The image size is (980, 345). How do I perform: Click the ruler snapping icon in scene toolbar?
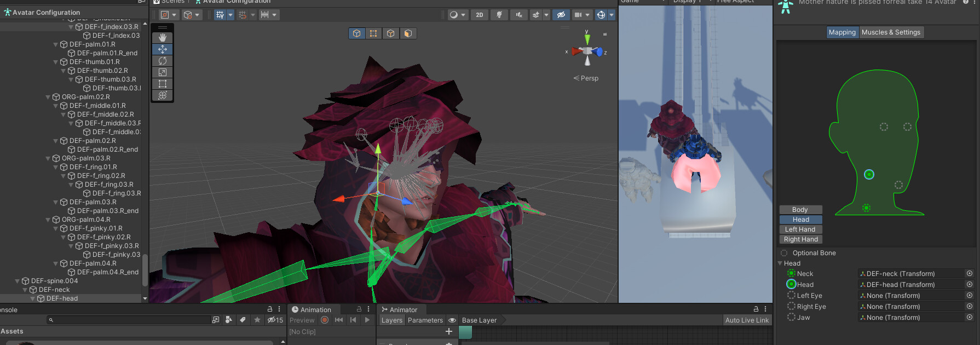click(265, 15)
